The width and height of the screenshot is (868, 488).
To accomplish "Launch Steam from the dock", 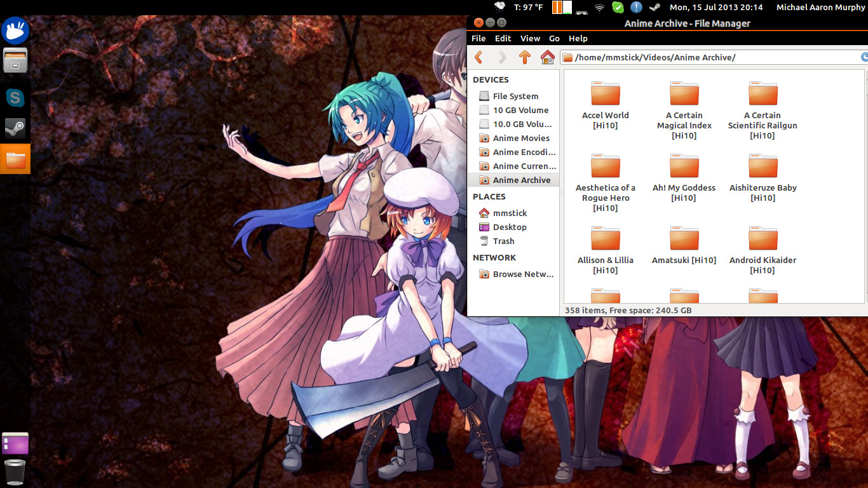I will pos(15,128).
